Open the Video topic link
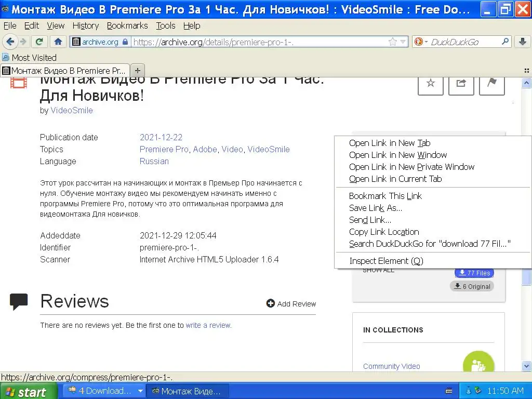Screen dimensions: 532x399 click(x=232, y=149)
